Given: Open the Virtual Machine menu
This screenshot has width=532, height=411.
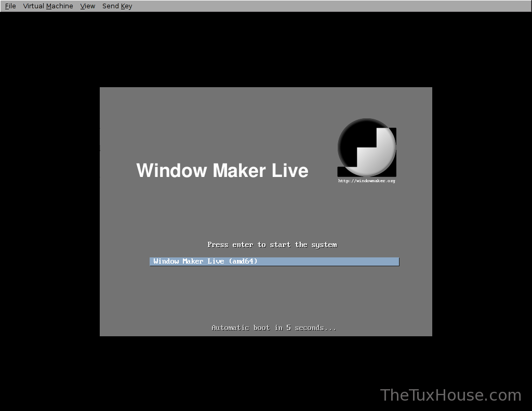Looking at the screenshot, I should (x=48, y=6).
